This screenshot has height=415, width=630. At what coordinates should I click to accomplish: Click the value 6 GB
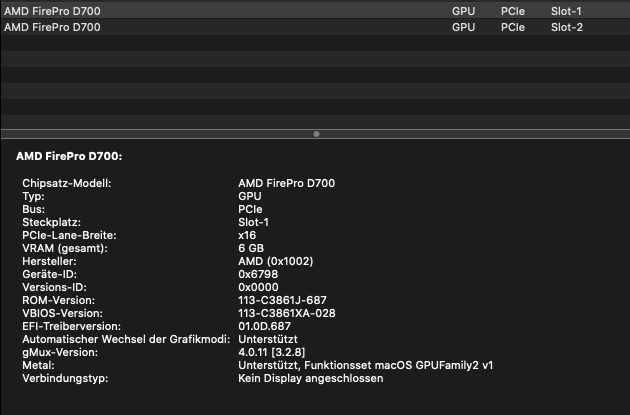click(251, 248)
